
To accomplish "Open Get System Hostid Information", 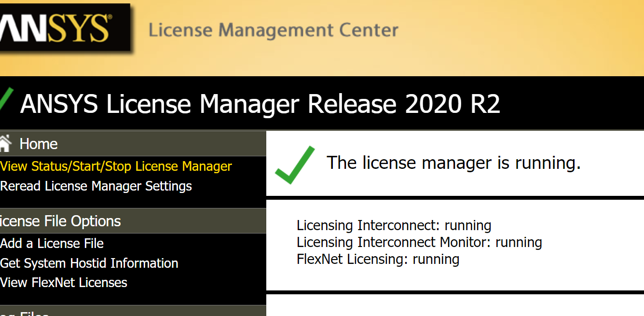I will [89, 263].
